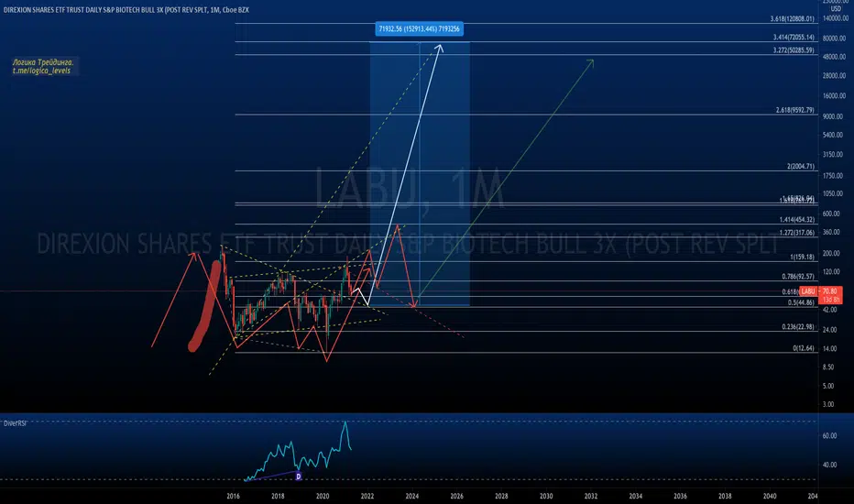Click 48000.00 on the price axis
This screenshot has height=504, width=854.
(x=835, y=57)
